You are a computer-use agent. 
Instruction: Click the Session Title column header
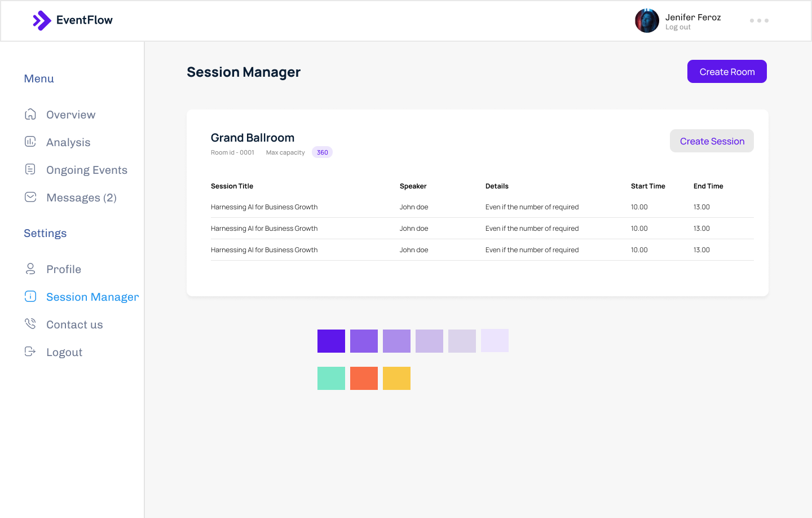tap(232, 186)
